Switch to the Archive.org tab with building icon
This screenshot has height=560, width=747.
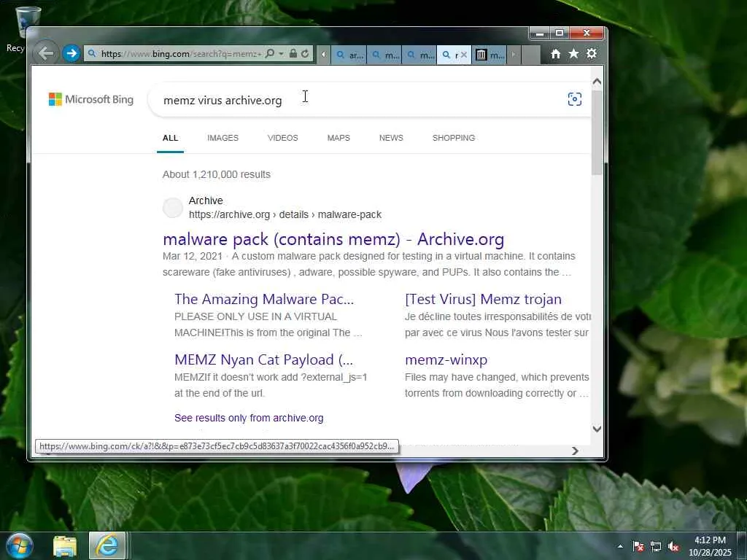[x=489, y=55]
